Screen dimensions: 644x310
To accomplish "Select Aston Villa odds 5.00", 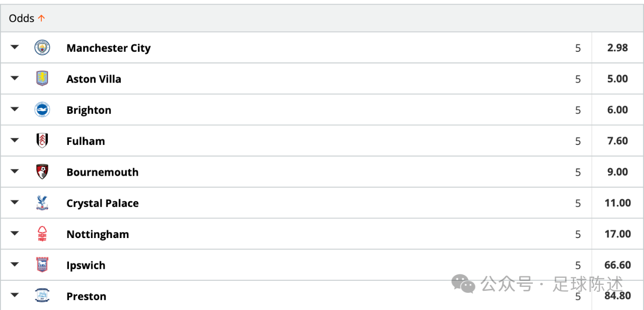I will [617, 79].
